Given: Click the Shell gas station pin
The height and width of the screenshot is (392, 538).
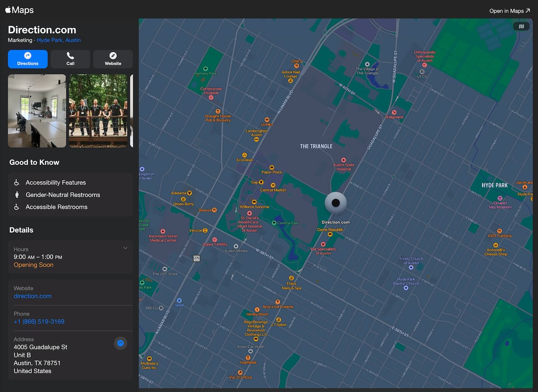Looking at the screenshot, I should [x=179, y=300].
